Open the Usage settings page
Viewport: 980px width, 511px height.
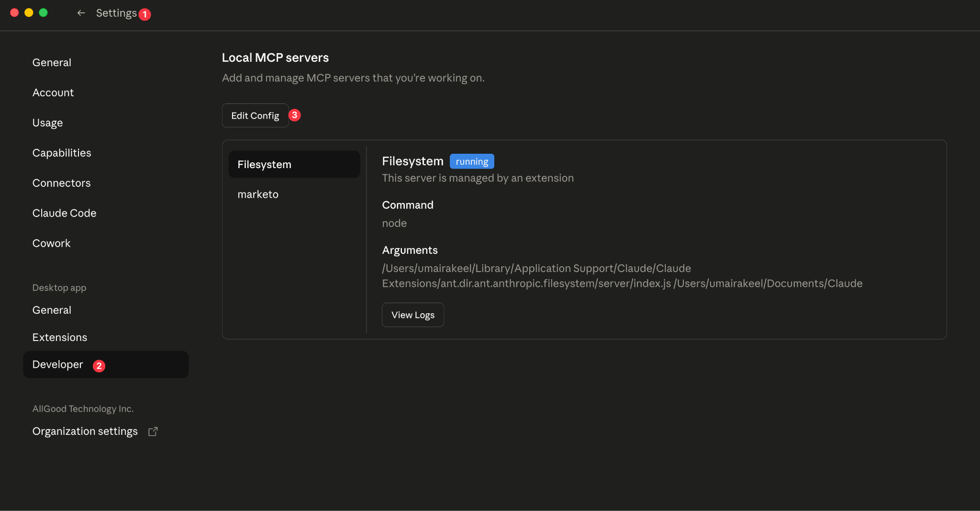(47, 123)
